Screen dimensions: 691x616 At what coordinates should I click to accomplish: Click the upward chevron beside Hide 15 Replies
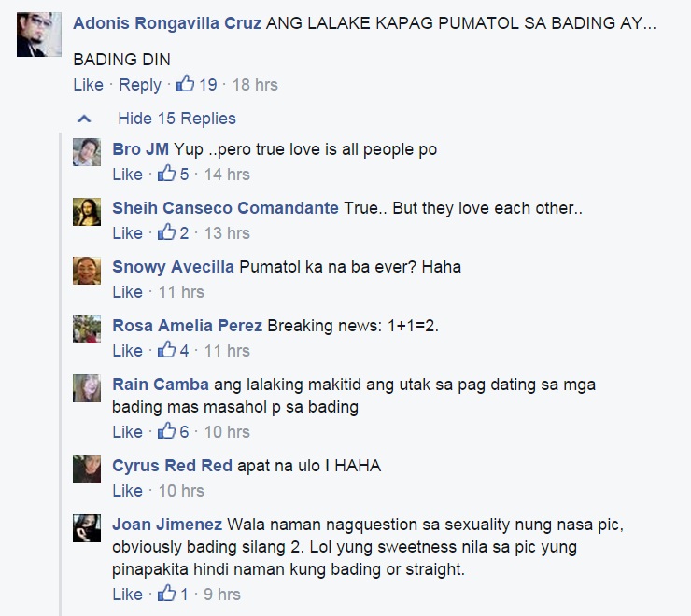point(84,119)
